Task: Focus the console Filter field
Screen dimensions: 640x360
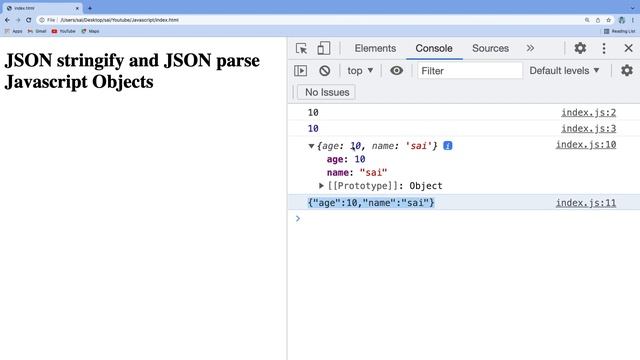Action: tap(469, 71)
